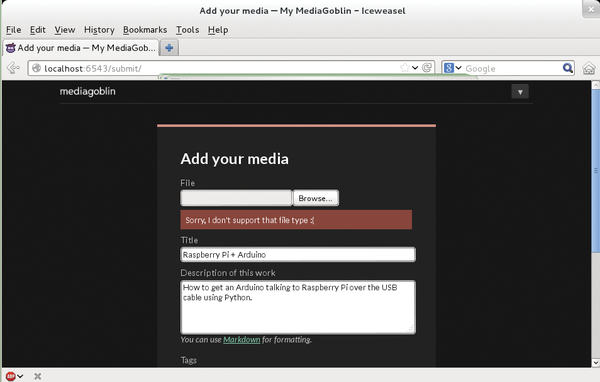Go to the Home page icon

pos(589,68)
